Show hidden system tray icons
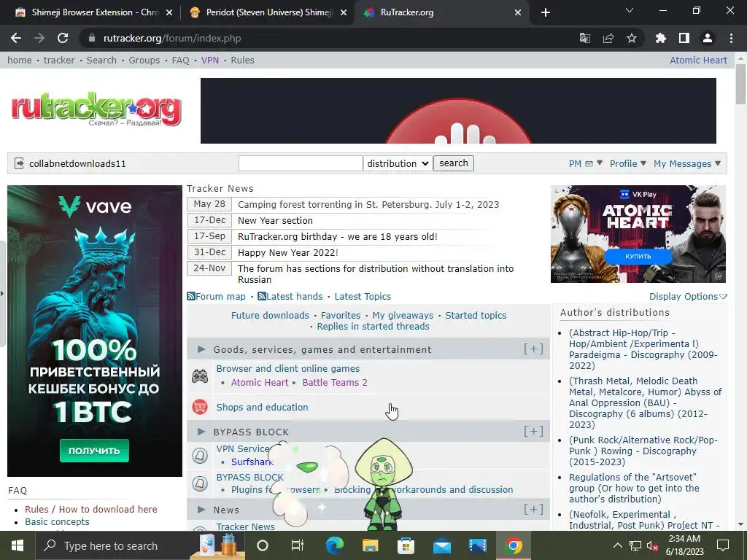The image size is (747, 560). (617, 545)
